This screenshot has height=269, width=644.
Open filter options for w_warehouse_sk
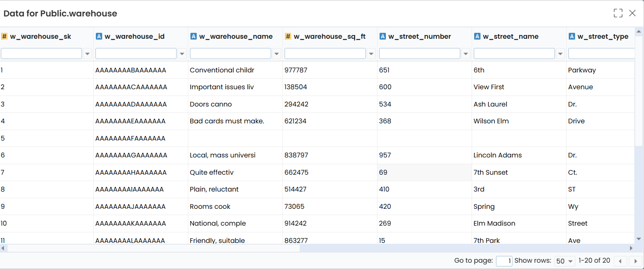[87, 53]
